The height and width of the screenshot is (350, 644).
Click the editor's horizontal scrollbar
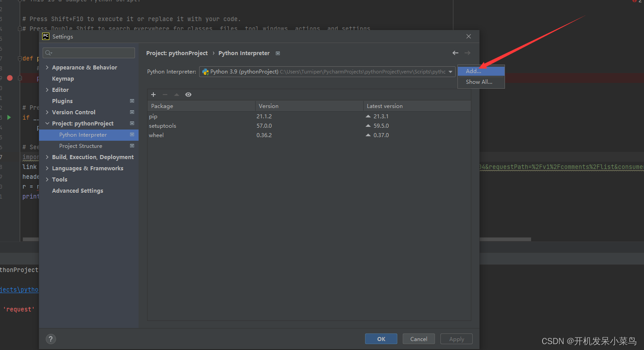coord(277,239)
